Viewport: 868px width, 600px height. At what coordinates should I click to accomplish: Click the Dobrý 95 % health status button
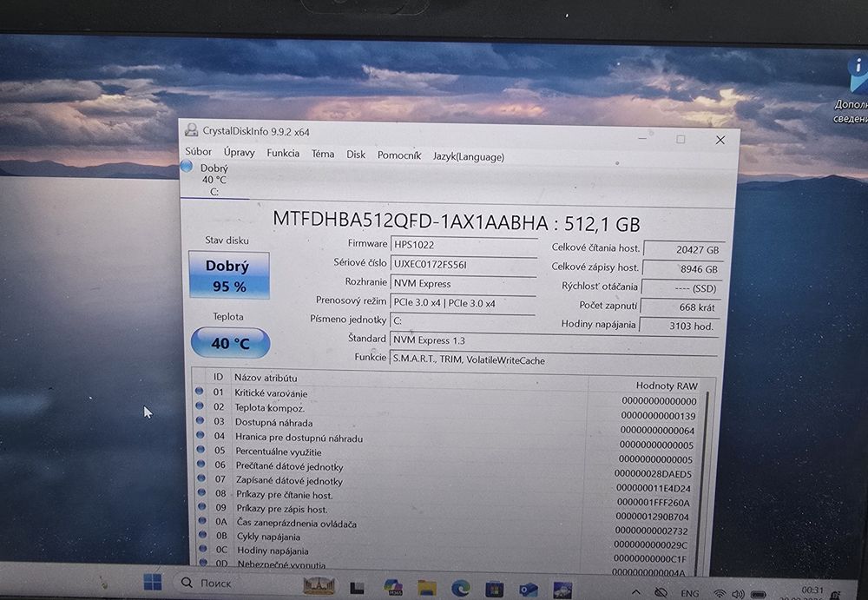point(229,275)
